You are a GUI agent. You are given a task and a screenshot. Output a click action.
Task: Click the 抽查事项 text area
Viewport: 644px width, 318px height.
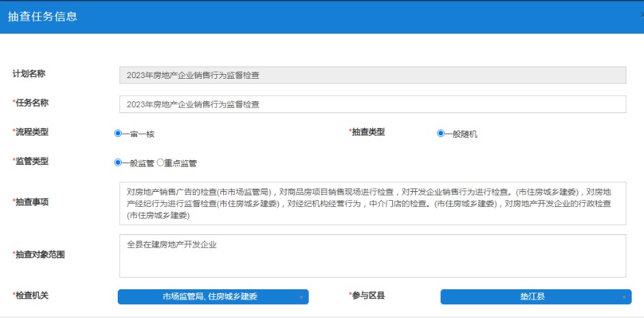372,204
